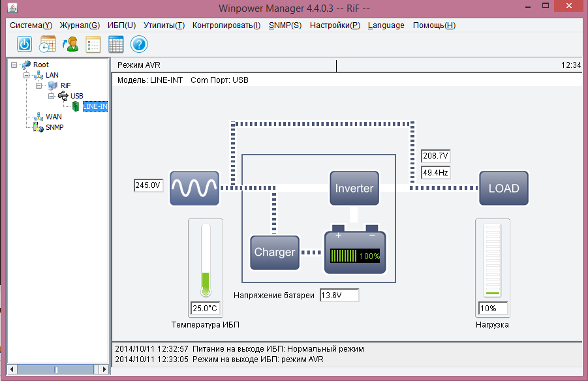Image resolution: width=588 pixels, height=381 pixels.
Task: Maximize the Winpower Manager window
Action: pos(546,6)
